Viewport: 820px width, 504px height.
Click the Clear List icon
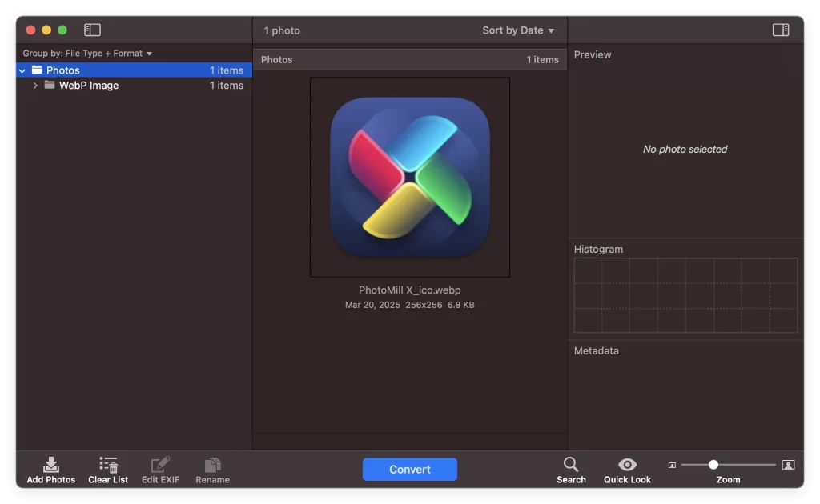pos(108,465)
